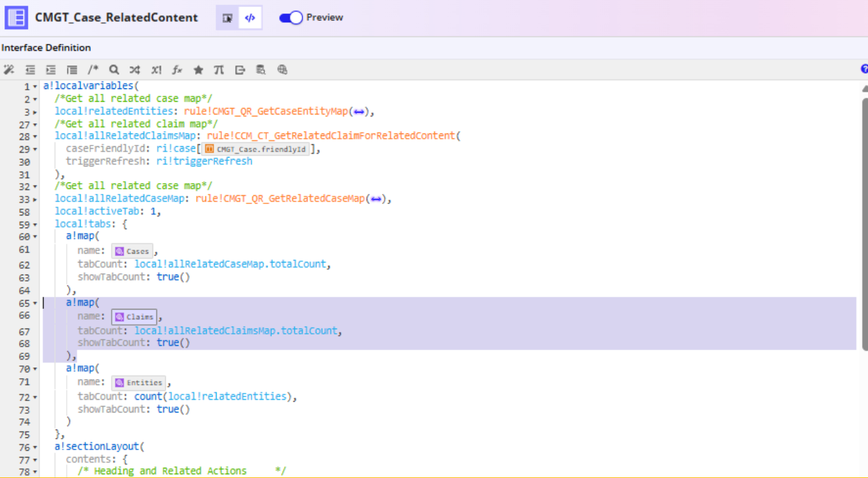The image size is (868, 478).
Task: Click the a!sectionLayout( text on line 76
Action: pos(100,447)
